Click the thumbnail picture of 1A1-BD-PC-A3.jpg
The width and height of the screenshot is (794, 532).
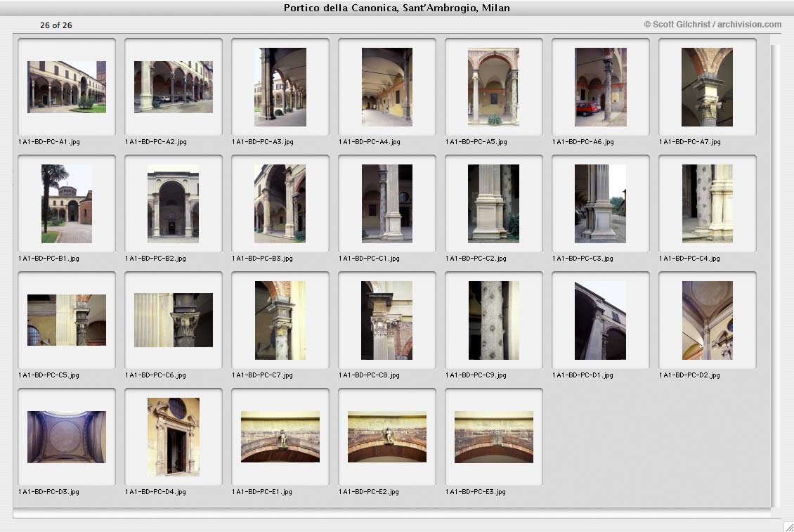280,87
